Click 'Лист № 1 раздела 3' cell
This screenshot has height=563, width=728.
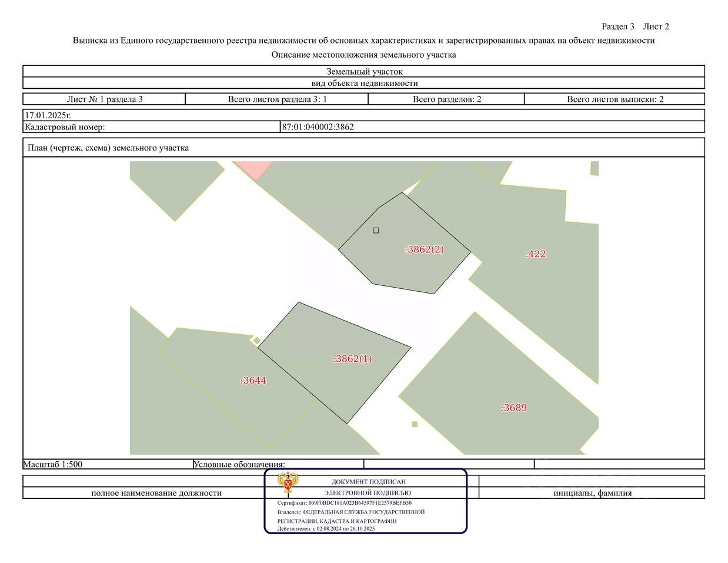pos(105,99)
